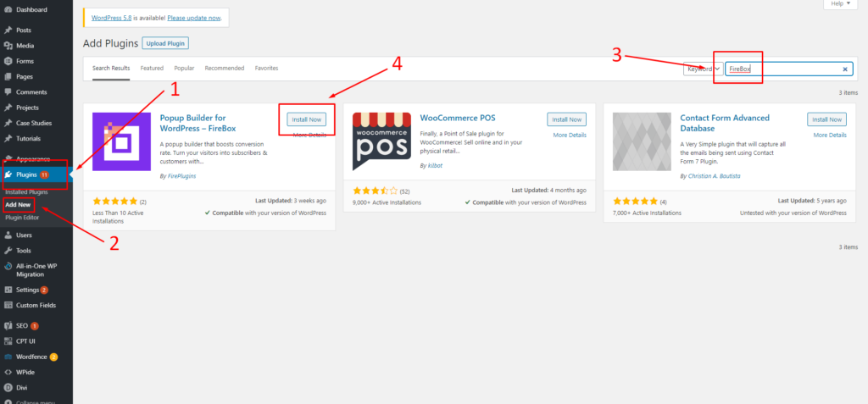Click the Comments bubble icon
868x404 pixels.
[8, 91]
